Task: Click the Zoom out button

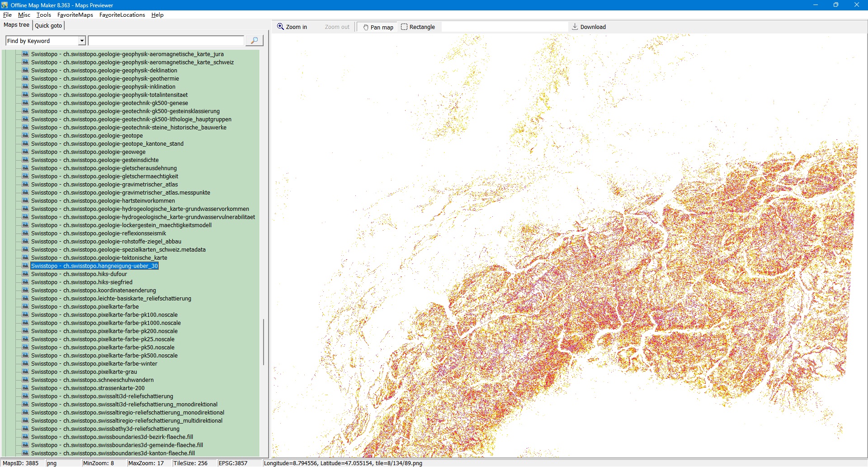Action: pyautogui.click(x=337, y=27)
